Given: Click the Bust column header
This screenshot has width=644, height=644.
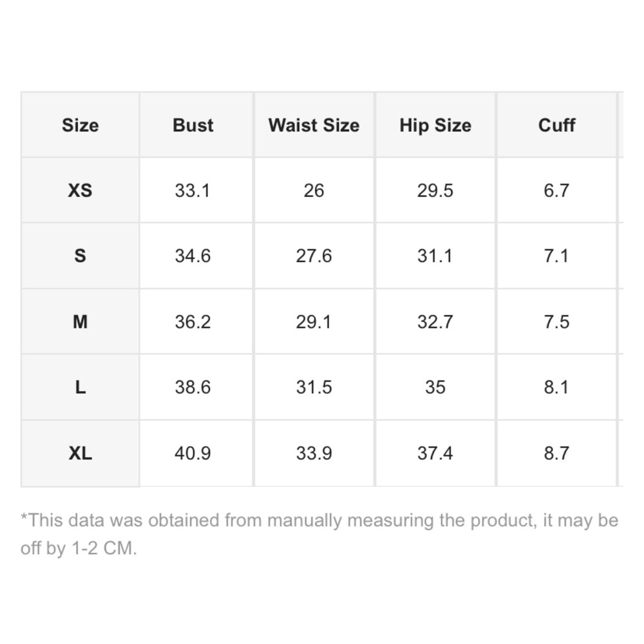Looking at the screenshot, I should click(193, 125).
